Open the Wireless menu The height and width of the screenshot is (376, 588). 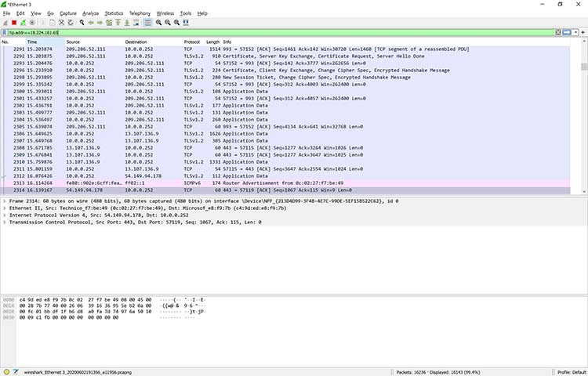[x=165, y=13]
